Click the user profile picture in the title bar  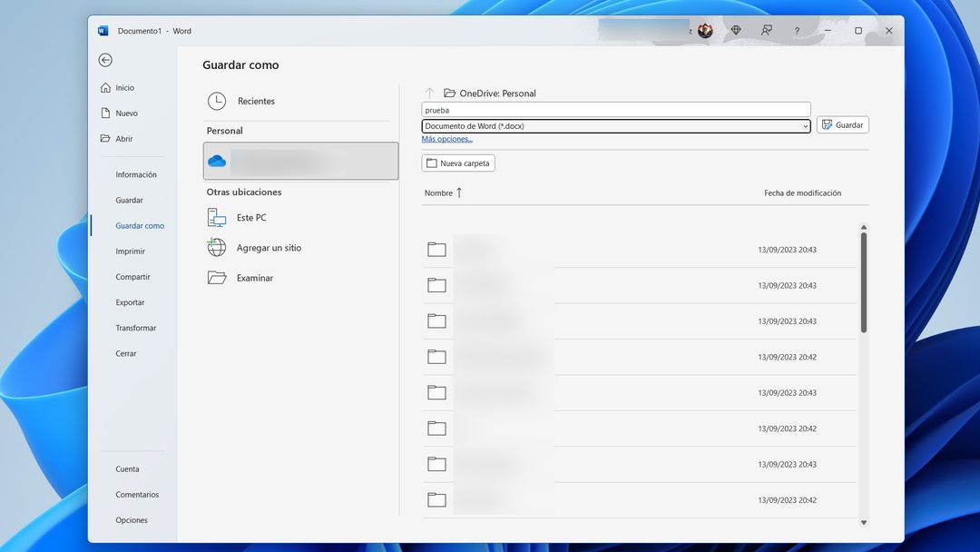tap(705, 30)
